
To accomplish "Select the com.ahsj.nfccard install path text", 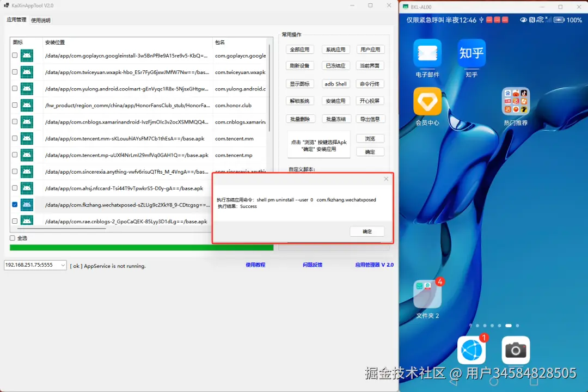I will (x=124, y=188).
